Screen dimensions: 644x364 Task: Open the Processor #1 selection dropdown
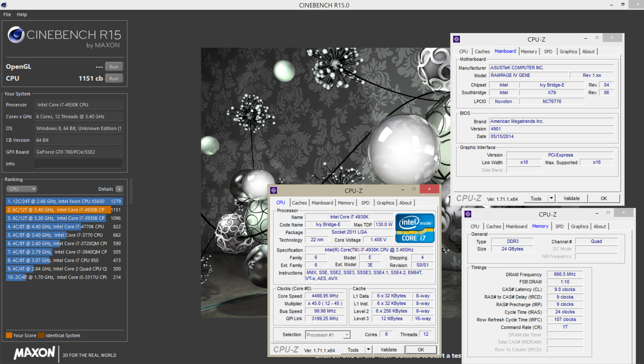[x=328, y=335]
